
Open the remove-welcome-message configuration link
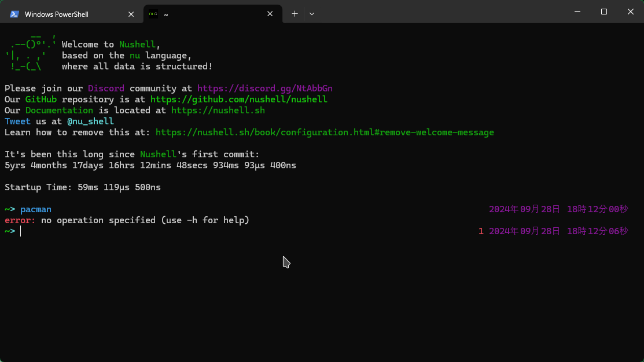[x=325, y=132]
